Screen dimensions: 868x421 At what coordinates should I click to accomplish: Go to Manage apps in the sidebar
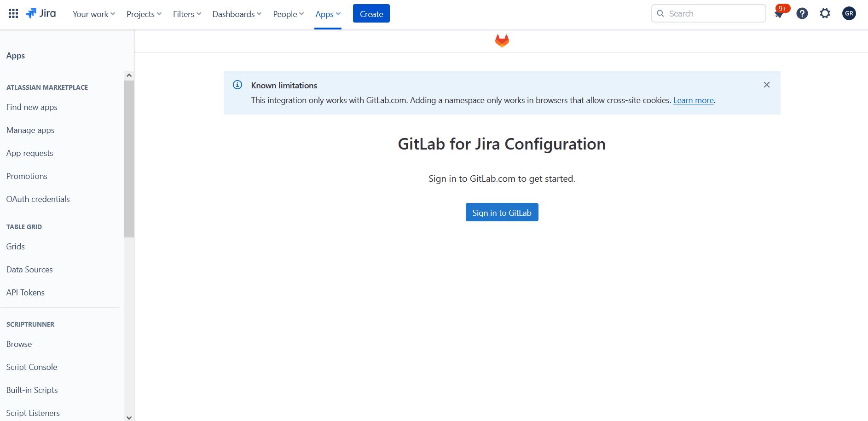[30, 130]
